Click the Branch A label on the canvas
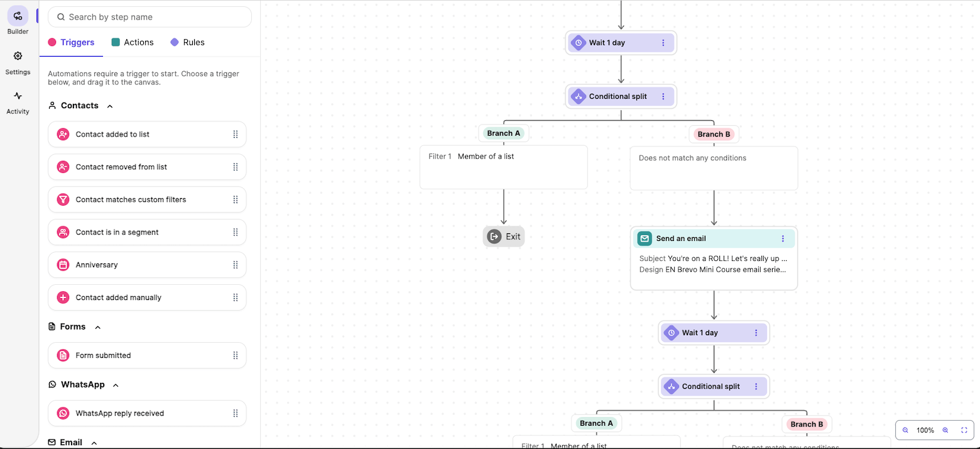The width and height of the screenshot is (980, 449). [503, 133]
